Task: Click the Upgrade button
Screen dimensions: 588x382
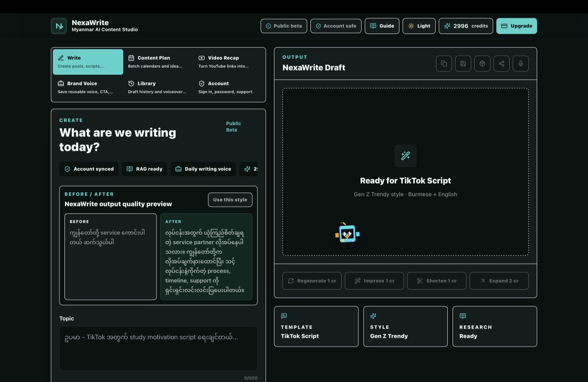Action: 516,26
